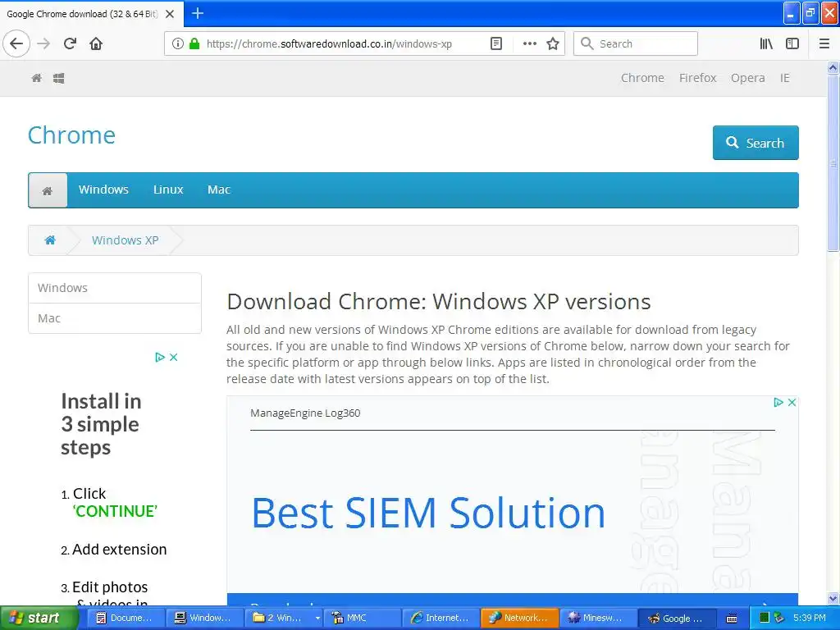
Task: Open site information icon in address bar
Action: [177, 44]
